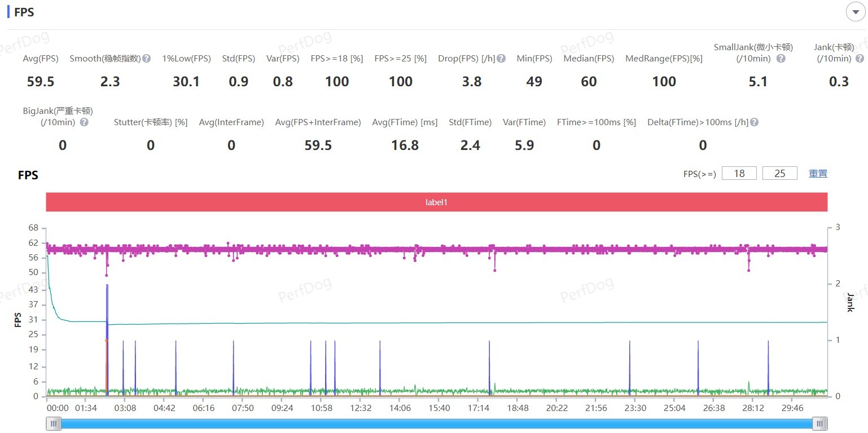Screen dimensions: 868x433
Task: Click the Avg(FPS) value 59.5
Action: 41,82
